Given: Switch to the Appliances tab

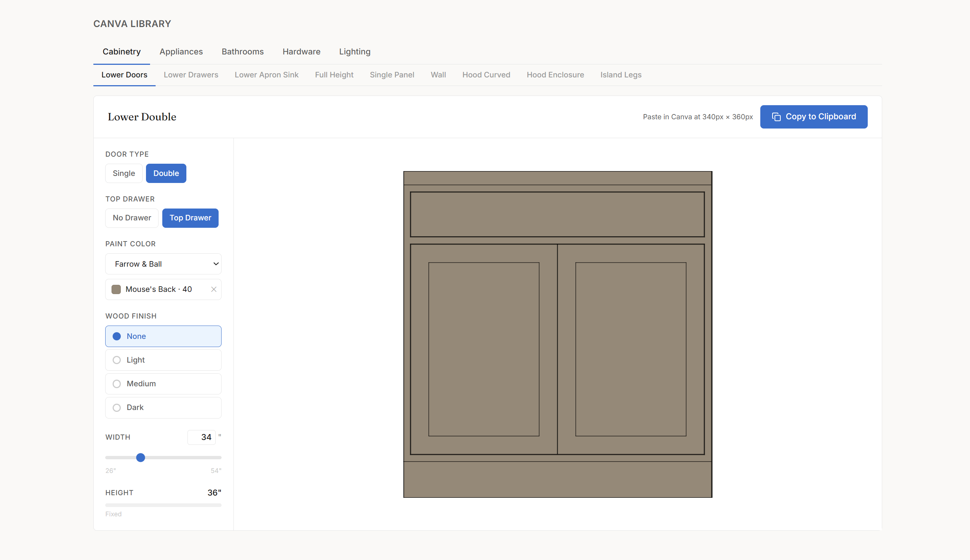Looking at the screenshot, I should [181, 51].
